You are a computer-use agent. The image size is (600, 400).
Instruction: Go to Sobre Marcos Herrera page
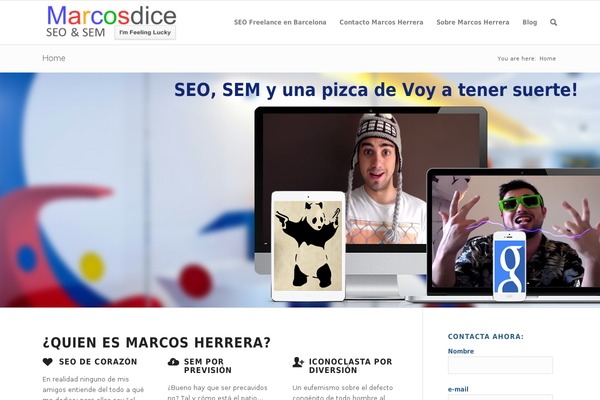[x=473, y=22]
